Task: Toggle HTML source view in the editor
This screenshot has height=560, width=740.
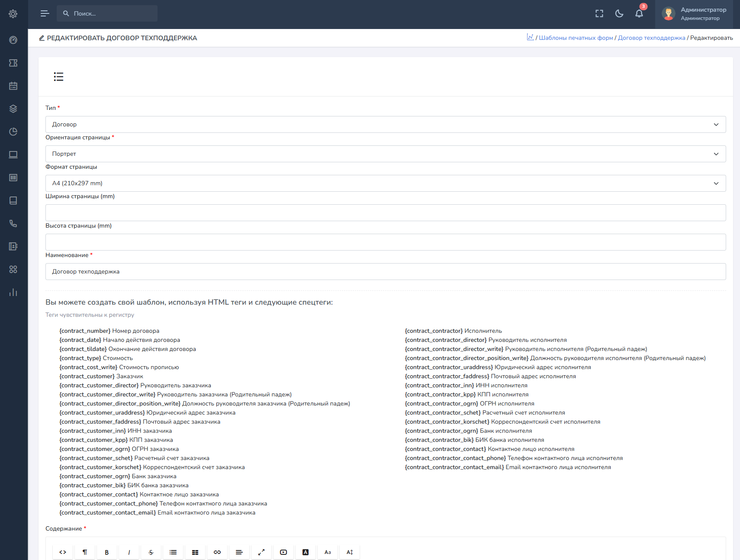Action: point(63,552)
